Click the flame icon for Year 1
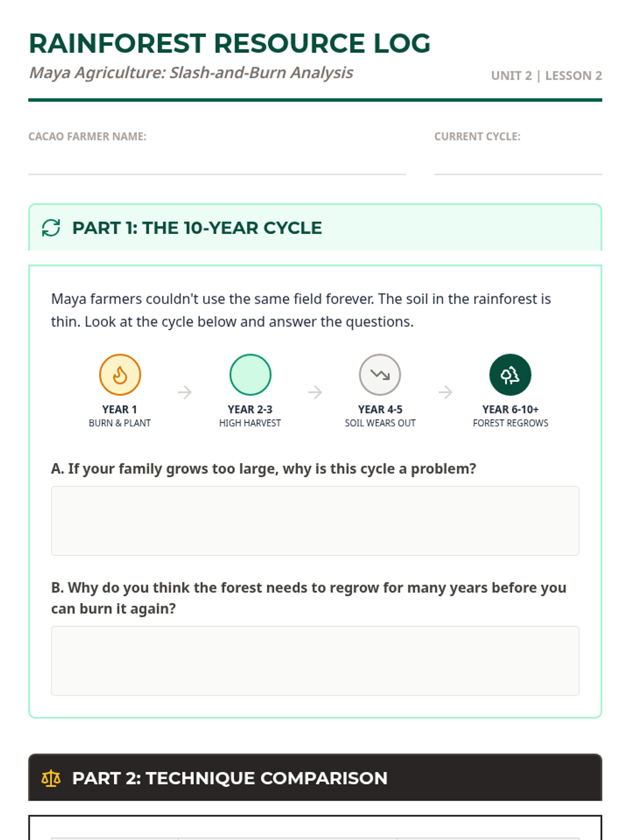630x840 pixels. [x=120, y=375]
